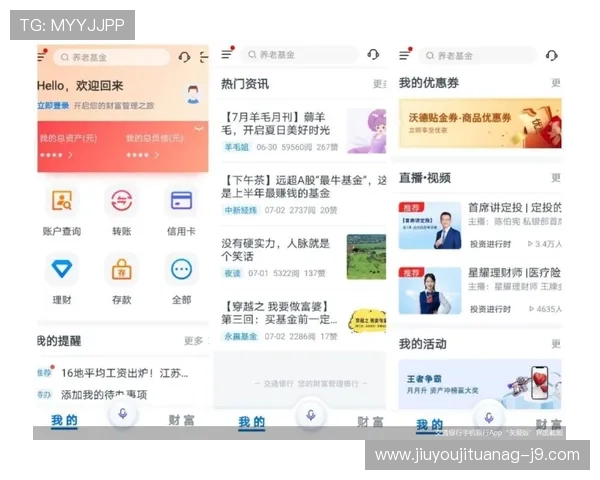Viewport: 600px width, 480px height.
Task: Tap purple-haired girl article thumbnail
Action: click(x=367, y=131)
